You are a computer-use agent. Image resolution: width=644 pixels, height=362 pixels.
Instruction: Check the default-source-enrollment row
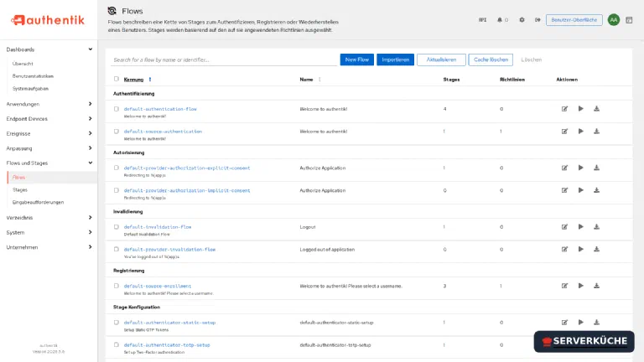click(x=117, y=286)
